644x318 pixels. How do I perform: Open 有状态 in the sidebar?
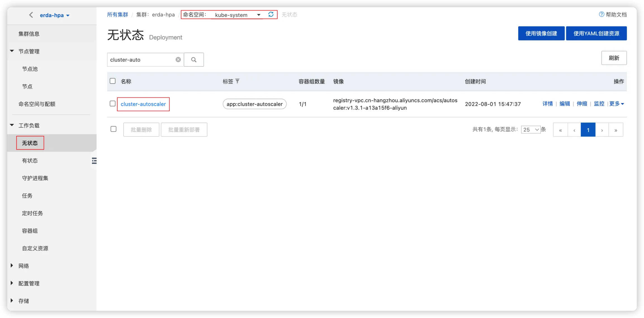(x=30, y=161)
